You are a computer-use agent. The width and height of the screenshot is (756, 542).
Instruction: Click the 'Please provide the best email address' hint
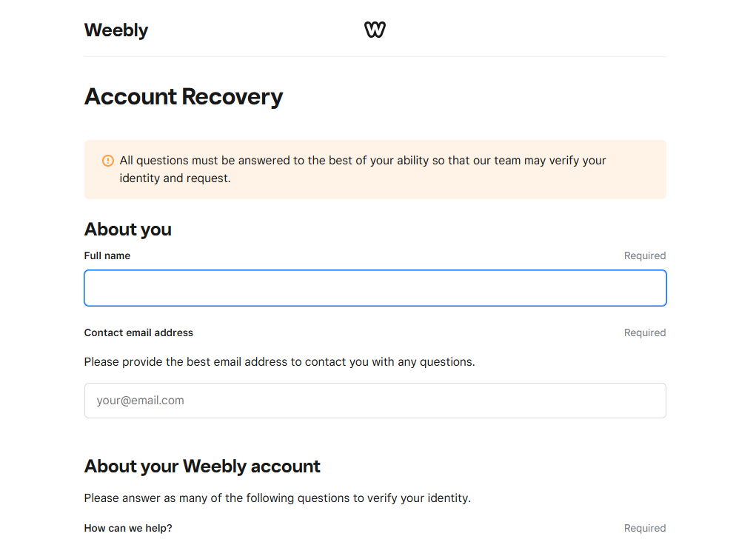click(x=279, y=362)
